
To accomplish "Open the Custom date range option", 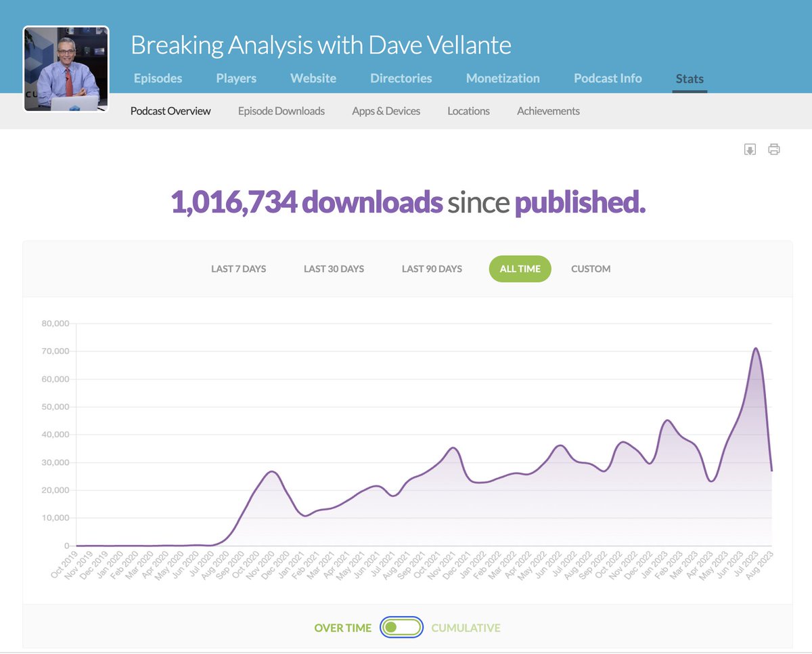I will coord(591,269).
